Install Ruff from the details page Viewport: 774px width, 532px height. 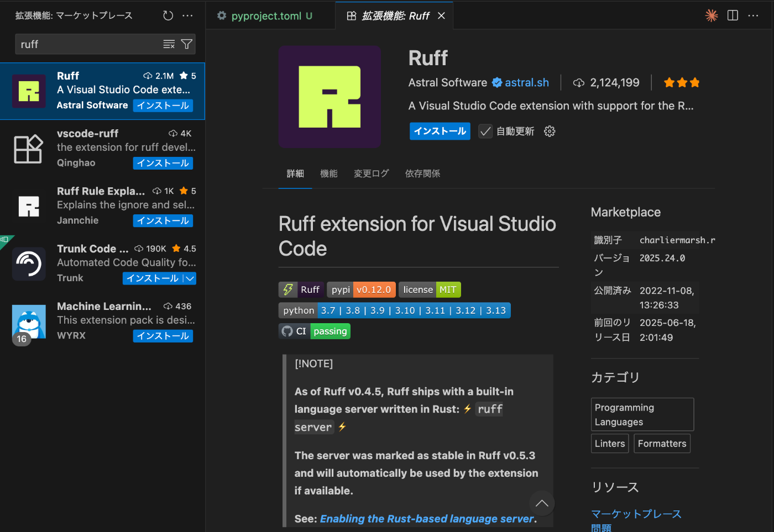pos(440,131)
